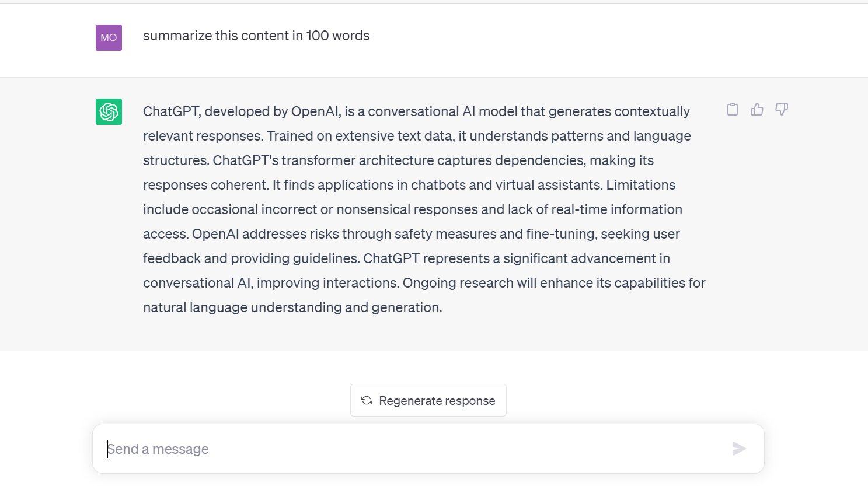The width and height of the screenshot is (868, 486).
Task: Click the refresh icon inside Regenerate response
Action: tap(366, 400)
